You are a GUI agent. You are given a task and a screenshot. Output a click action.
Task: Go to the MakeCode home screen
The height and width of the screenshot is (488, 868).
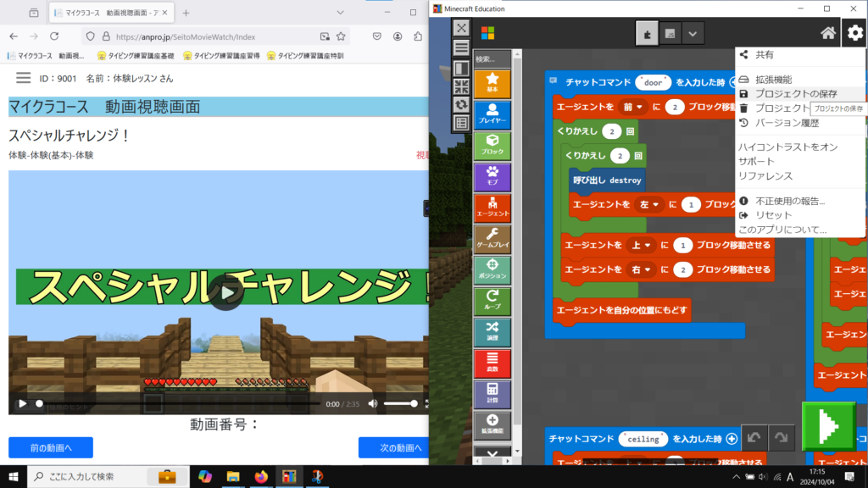click(x=827, y=33)
